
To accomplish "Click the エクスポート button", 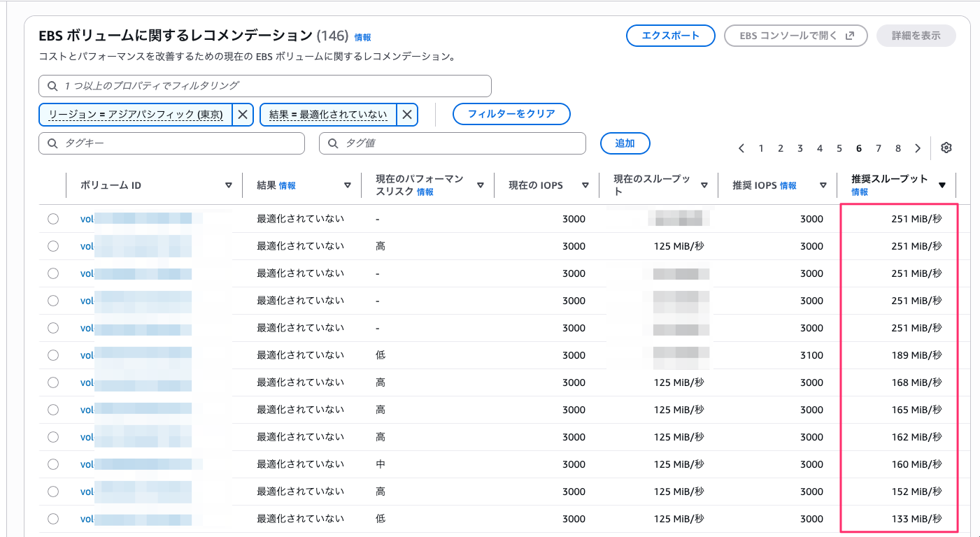I will [671, 36].
